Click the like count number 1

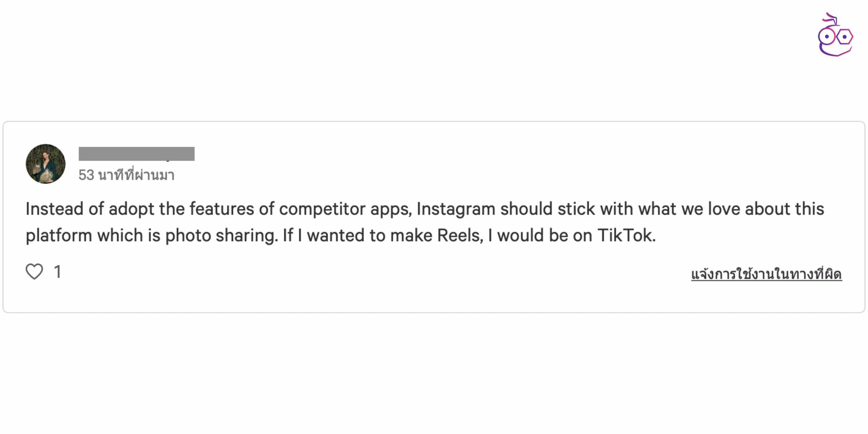(58, 272)
